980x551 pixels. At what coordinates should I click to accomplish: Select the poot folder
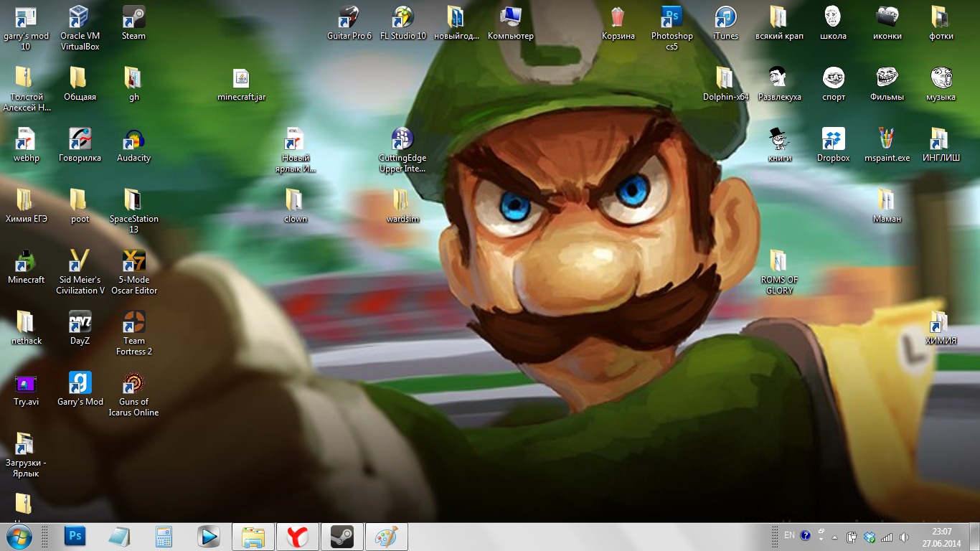point(80,206)
